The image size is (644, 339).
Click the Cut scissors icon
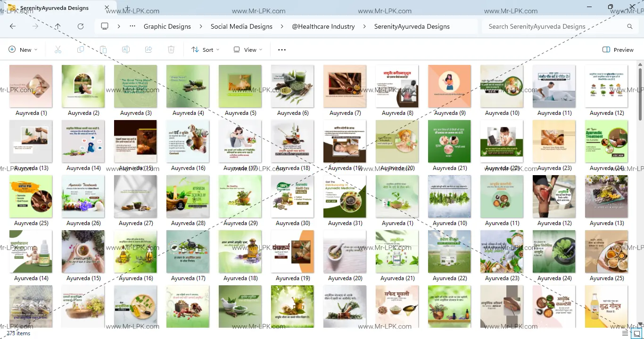tap(58, 49)
